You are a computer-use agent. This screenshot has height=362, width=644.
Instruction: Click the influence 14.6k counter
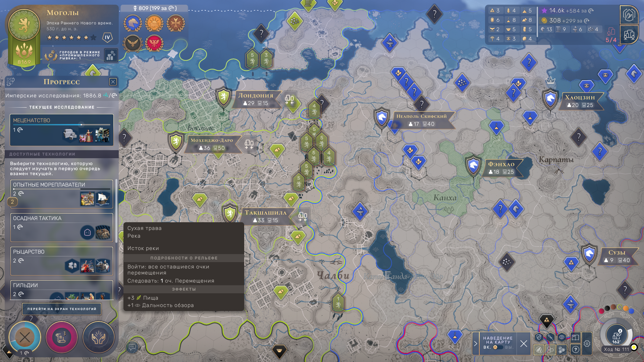[x=567, y=11]
